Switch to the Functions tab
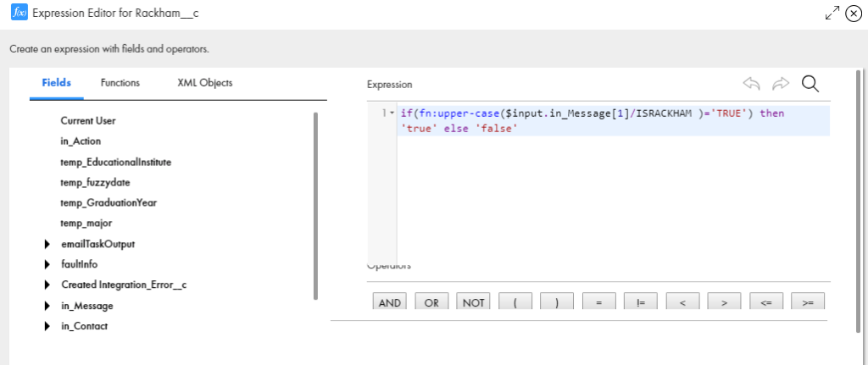868x365 pixels. pyautogui.click(x=120, y=83)
